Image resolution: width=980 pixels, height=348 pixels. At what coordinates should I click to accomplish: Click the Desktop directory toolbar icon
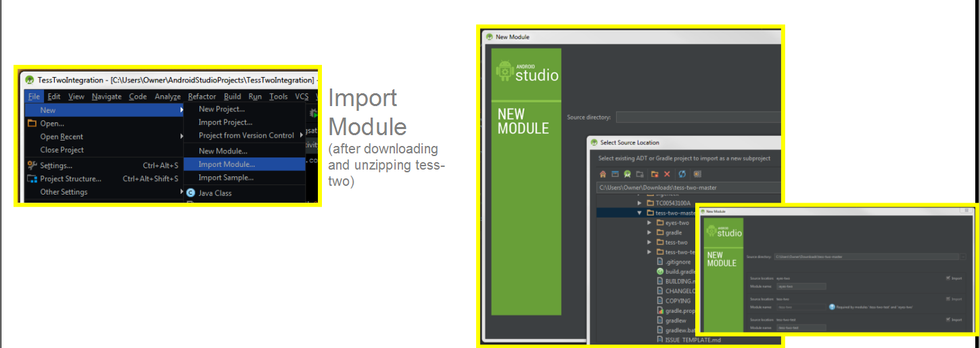(x=615, y=174)
